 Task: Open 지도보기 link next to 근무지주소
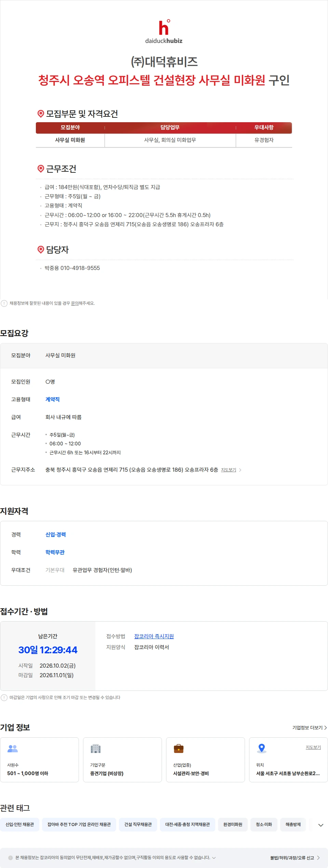(229, 470)
